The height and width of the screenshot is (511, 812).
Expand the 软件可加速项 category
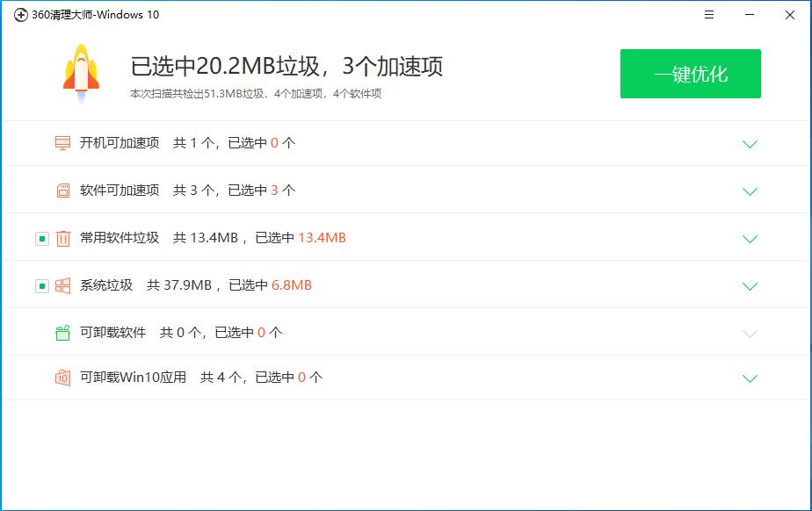tap(750, 191)
